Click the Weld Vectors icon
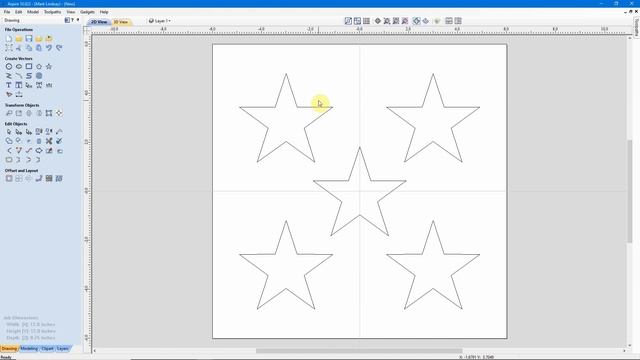 (9, 141)
